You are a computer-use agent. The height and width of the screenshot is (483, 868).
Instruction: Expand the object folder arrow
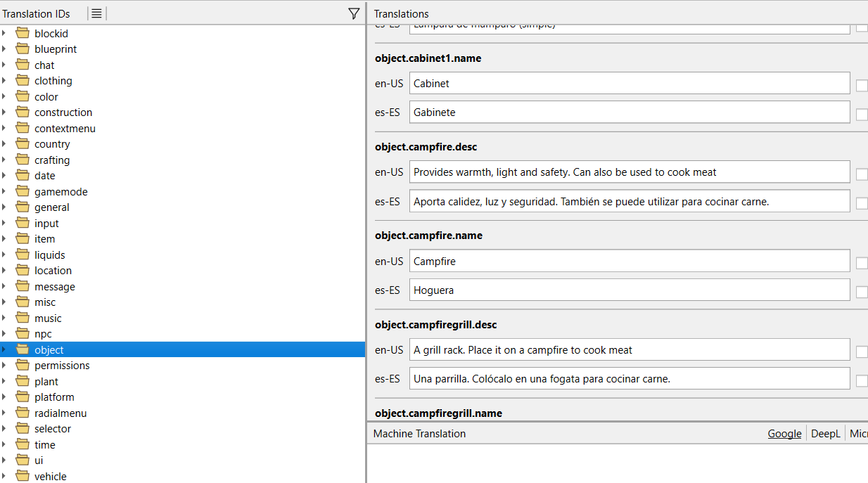4,349
